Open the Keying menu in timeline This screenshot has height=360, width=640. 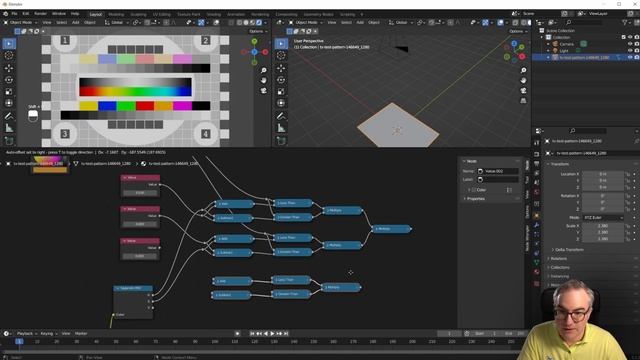point(48,333)
